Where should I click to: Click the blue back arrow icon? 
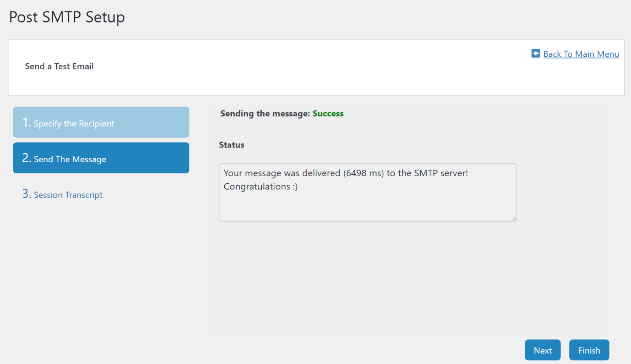pos(536,53)
